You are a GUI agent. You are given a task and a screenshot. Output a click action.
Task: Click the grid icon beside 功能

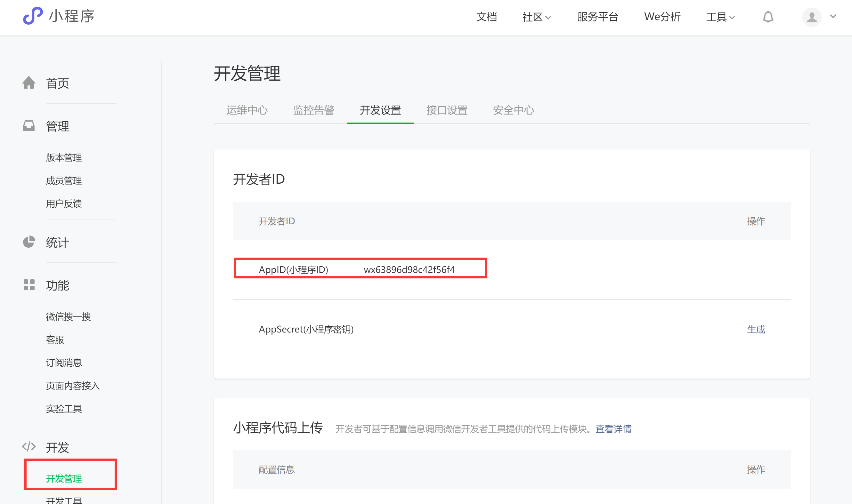point(29,285)
